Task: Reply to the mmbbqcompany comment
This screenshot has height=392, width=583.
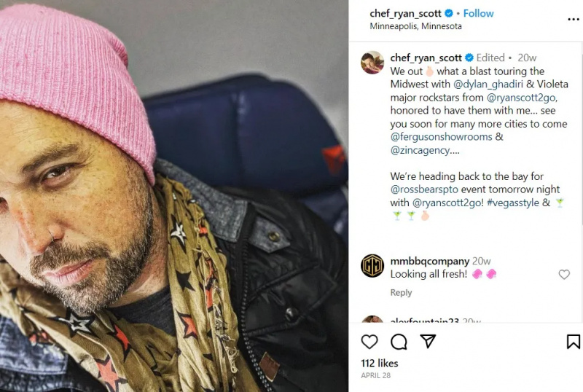Action: pyautogui.click(x=401, y=293)
